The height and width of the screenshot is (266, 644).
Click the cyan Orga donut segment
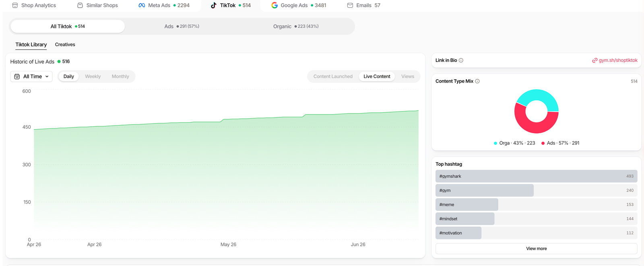(539, 95)
